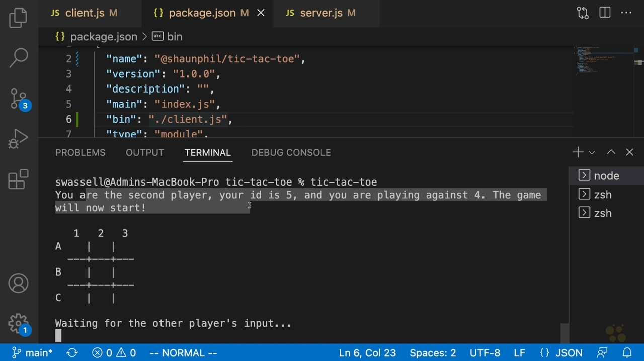Open the Manage gear icon
Screen dimensions: 644x361
(x=19, y=324)
